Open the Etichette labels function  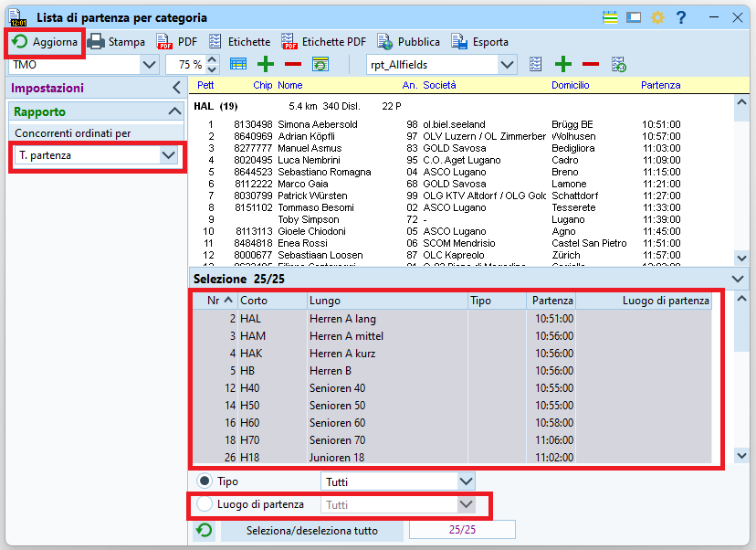239,42
